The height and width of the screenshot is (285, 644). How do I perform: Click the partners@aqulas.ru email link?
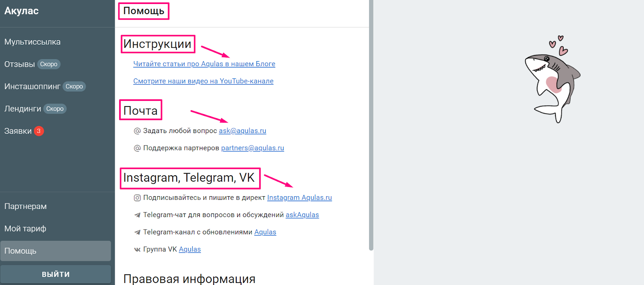[253, 148]
